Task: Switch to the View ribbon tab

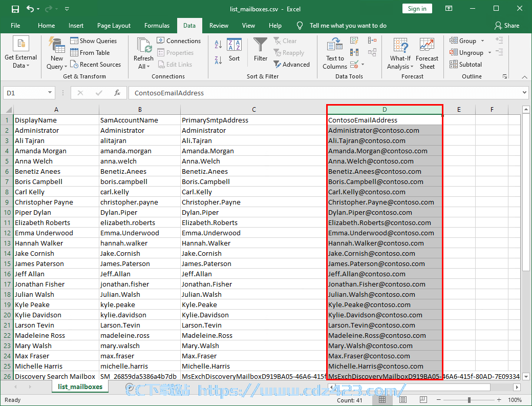Action: [248, 26]
